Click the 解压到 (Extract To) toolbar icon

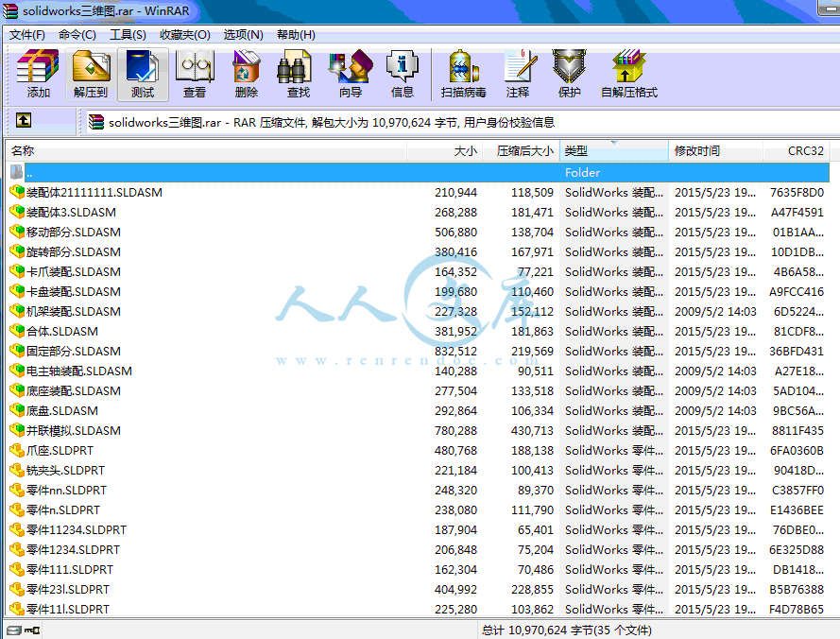pos(91,66)
